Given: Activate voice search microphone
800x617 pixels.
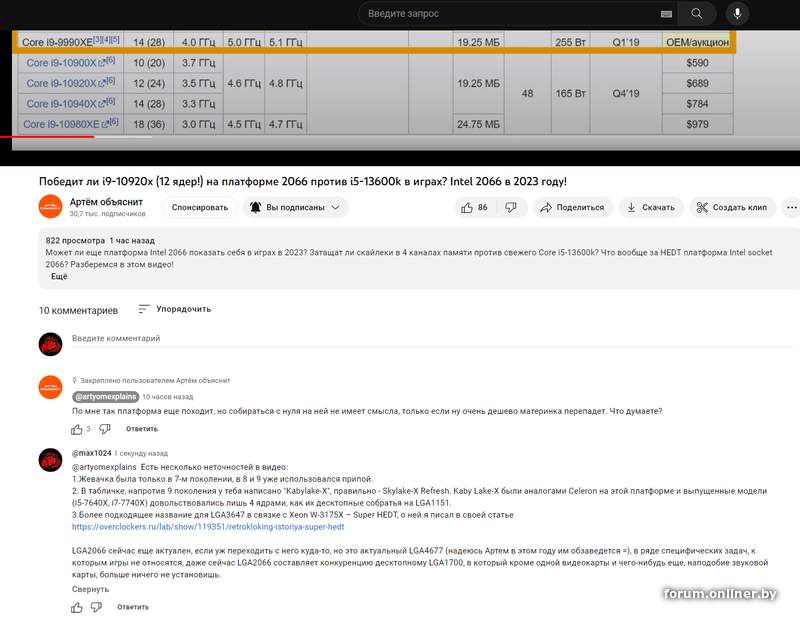Looking at the screenshot, I should pyautogui.click(x=737, y=14).
